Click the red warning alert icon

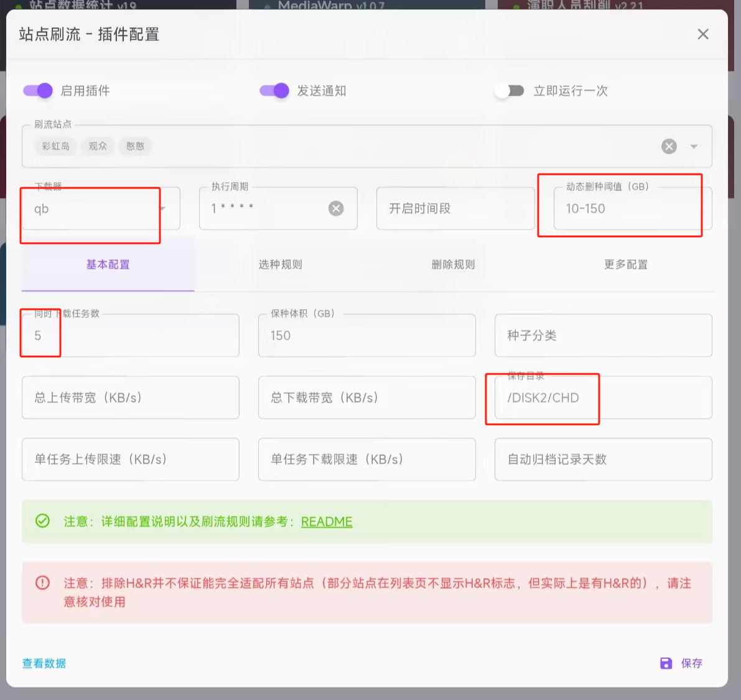(42, 583)
